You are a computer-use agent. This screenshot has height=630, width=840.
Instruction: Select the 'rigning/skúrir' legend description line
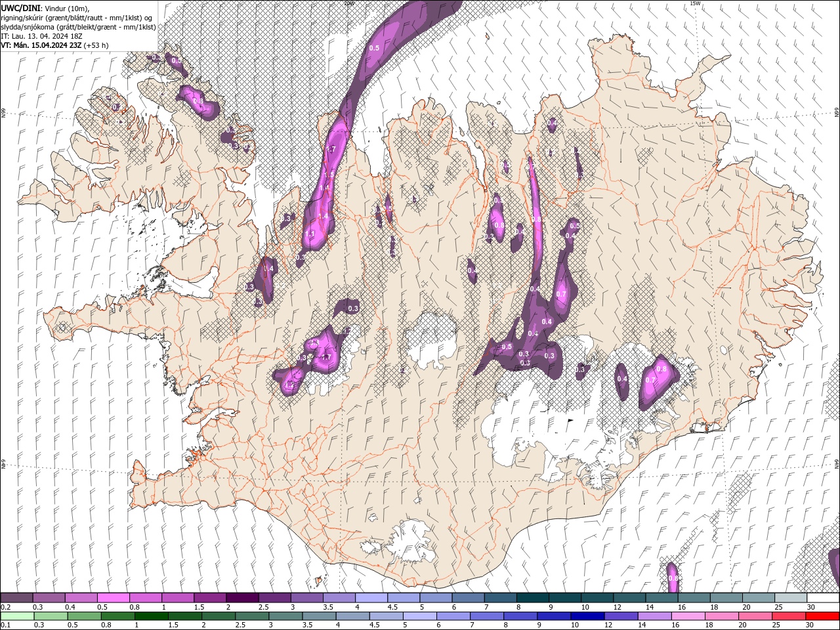(77, 18)
